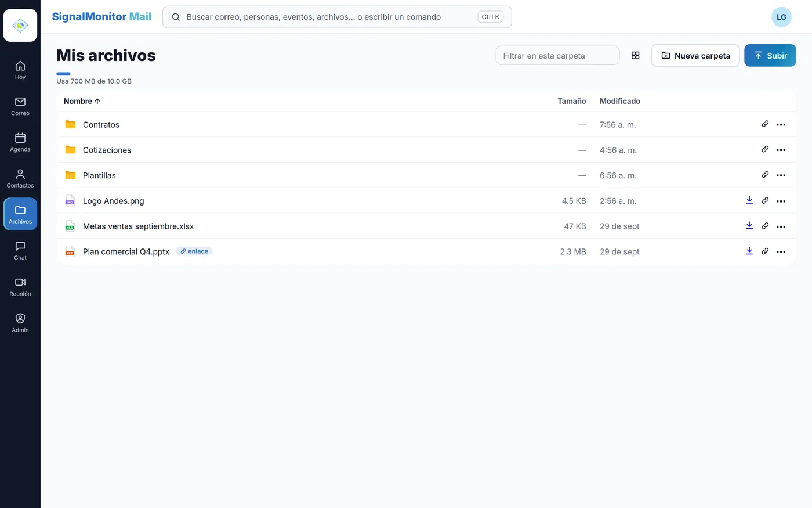Download Plan comercial Q4.pptx

pos(749,251)
